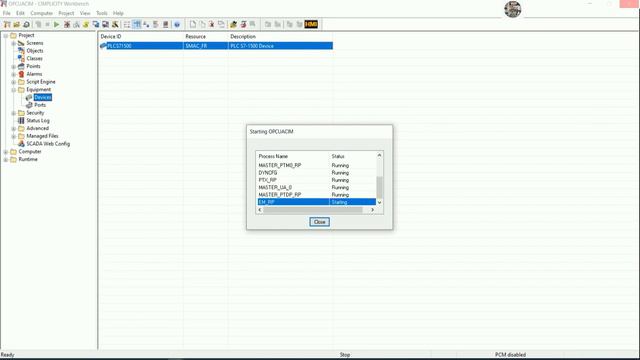Screen dimensions: 640x360
Task: Open the Project menu
Action: (66, 13)
